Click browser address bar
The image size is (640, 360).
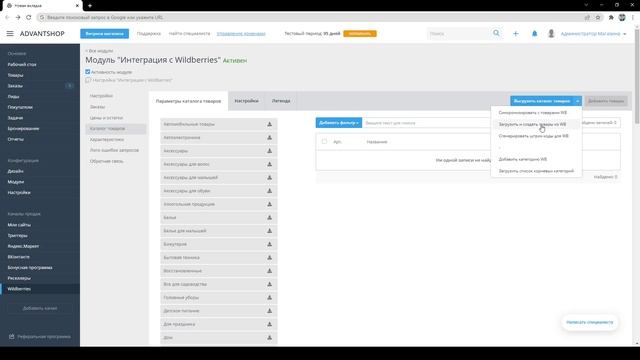pos(310,17)
